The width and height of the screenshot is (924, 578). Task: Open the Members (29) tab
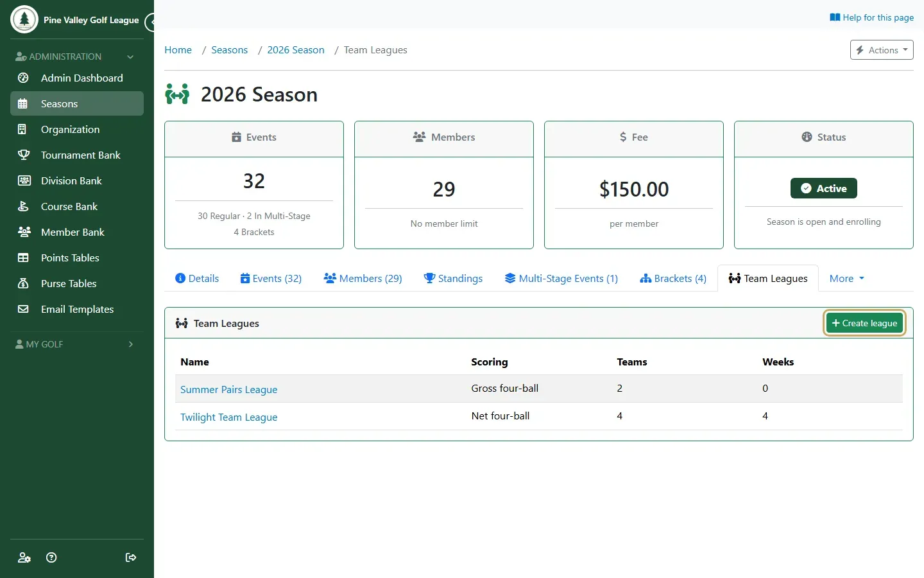pyautogui.click(x=363, y=278)
